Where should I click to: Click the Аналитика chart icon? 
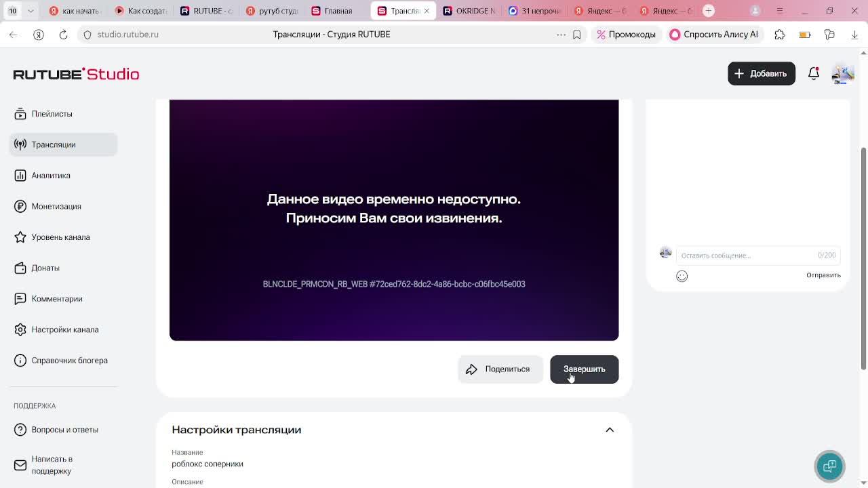click(x=20, y=176)
